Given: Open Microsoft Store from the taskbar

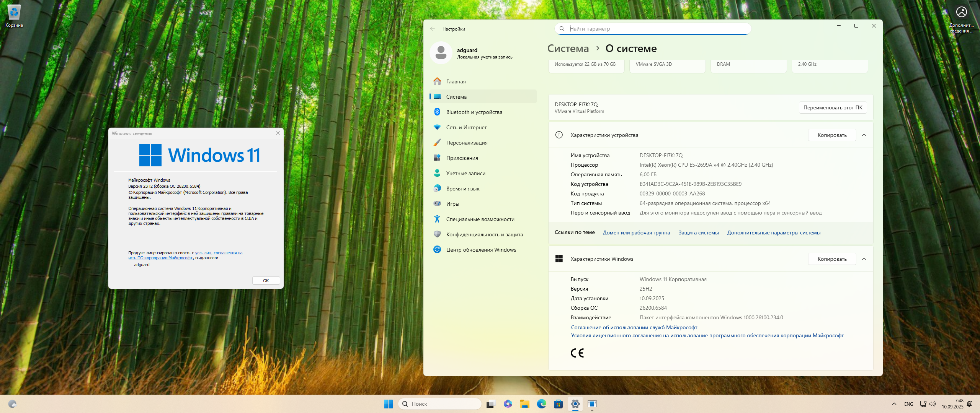Looking at the screenshot, I should pos(558,404).
